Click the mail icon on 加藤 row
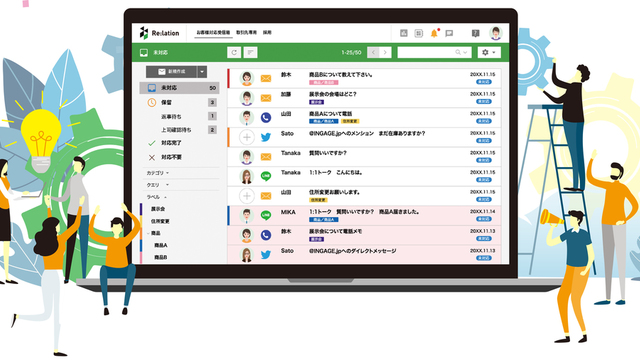Image resolution: width=640 pixels, height=360 pixels. point(266,98)
